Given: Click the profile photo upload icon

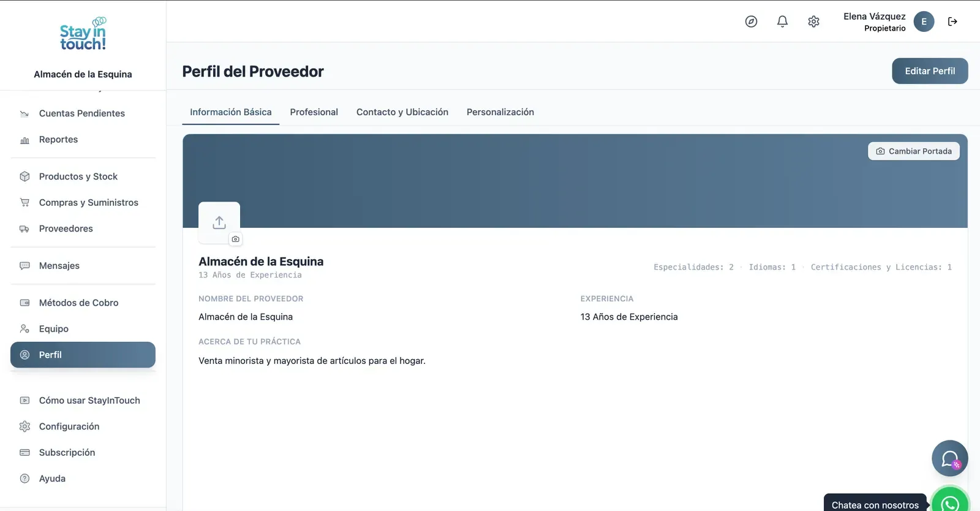Looking at the screenshot, I should click(219, 222).
